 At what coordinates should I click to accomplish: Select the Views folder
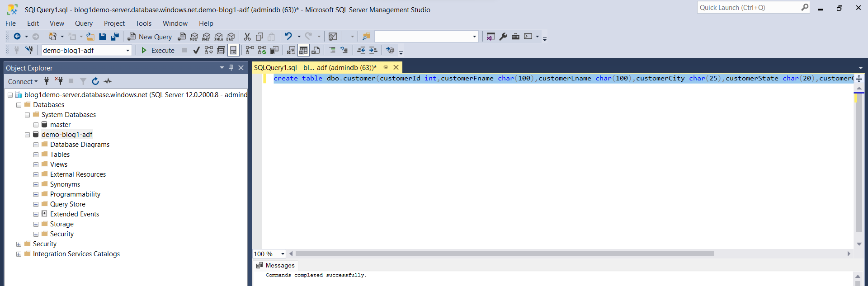59,164
